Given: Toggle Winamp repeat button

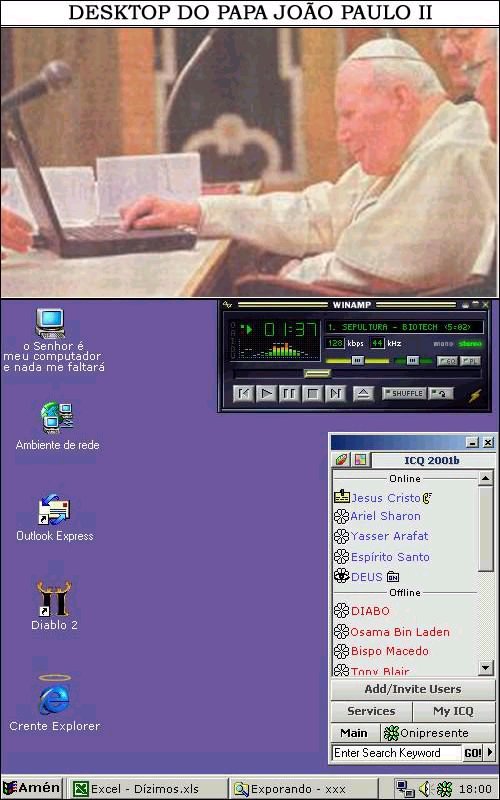Looking at the screenshot, I should click(x=441, y=393).
